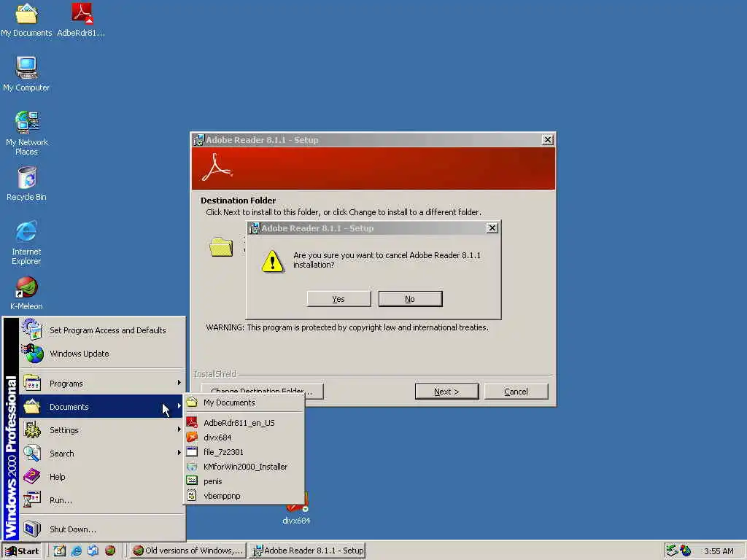This screenshot has width=747, height=560.
Task: Open recent item AdbeRdr811_en_US
Action: point(244,422)
